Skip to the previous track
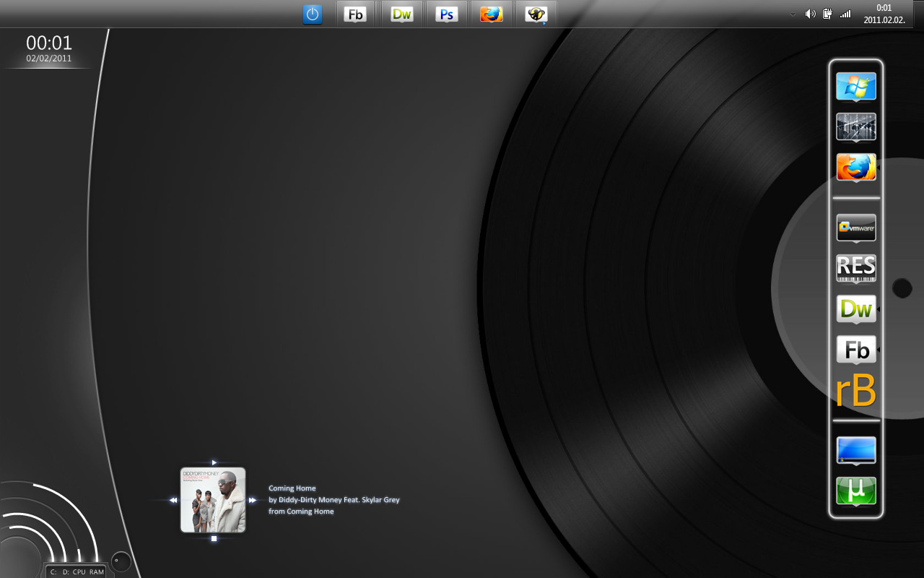 173,500
